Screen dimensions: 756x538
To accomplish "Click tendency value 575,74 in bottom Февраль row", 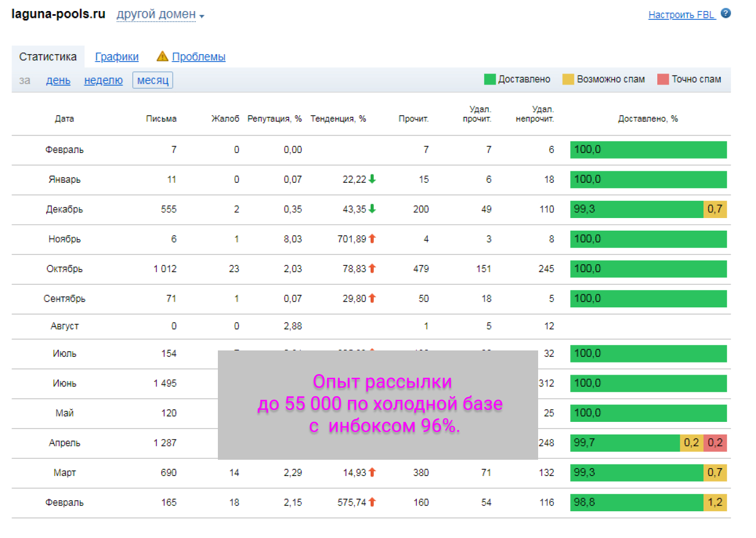I will (352, 503).
